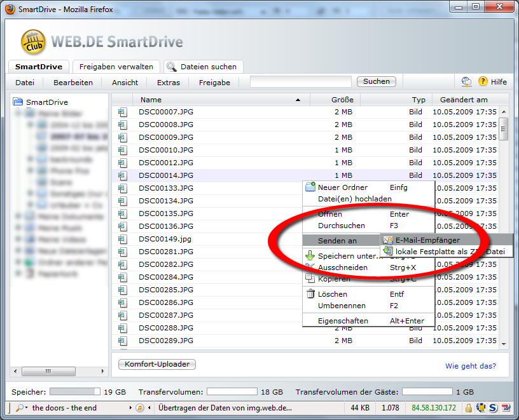Sort by the Größe column header
This screenshot has height=420, width=519.
click(335, 100)
